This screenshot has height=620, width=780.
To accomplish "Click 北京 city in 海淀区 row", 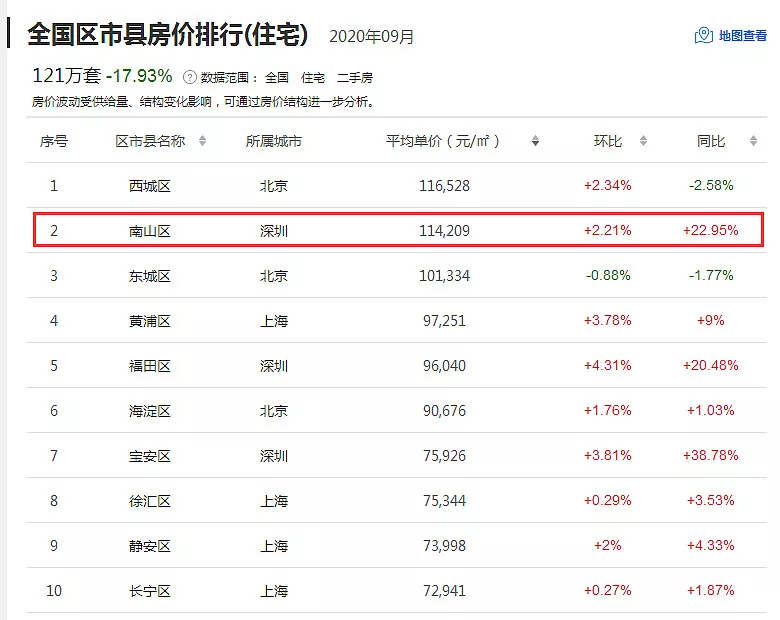I will tap(274, 411).
